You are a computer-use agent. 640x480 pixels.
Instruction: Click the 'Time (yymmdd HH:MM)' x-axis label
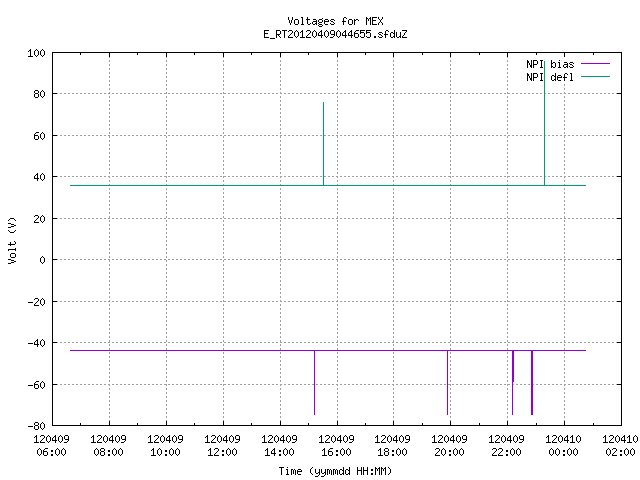(335, 471)
